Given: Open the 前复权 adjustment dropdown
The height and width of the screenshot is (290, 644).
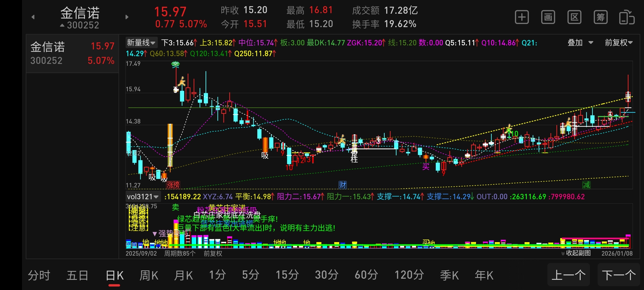Looking at the screenshot, I should tap(619, 42).
